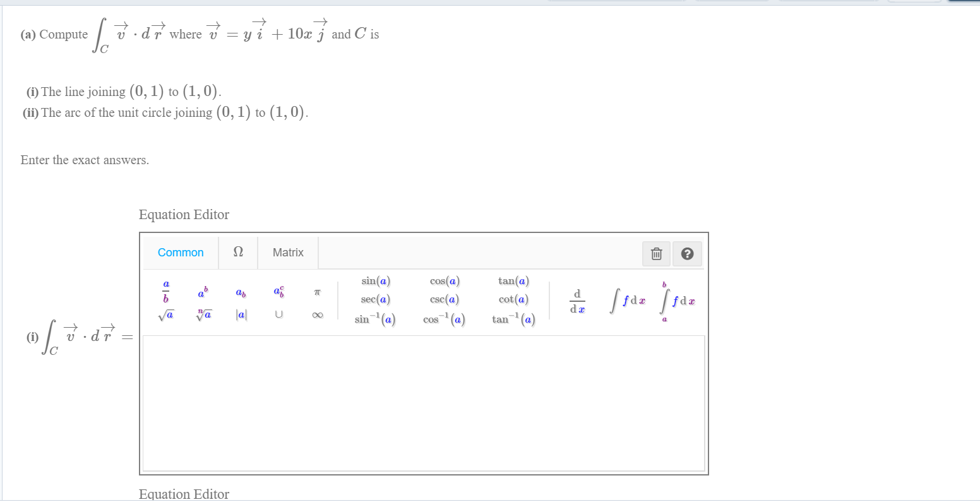
Task: Select the first 'Equation Editor' heading
Action: [184, 215]
